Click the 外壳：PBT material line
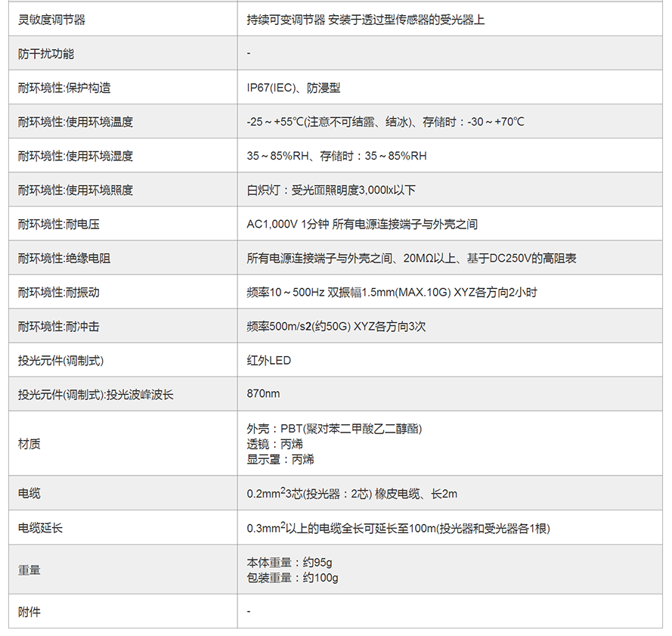 click(x=334, y=429)
